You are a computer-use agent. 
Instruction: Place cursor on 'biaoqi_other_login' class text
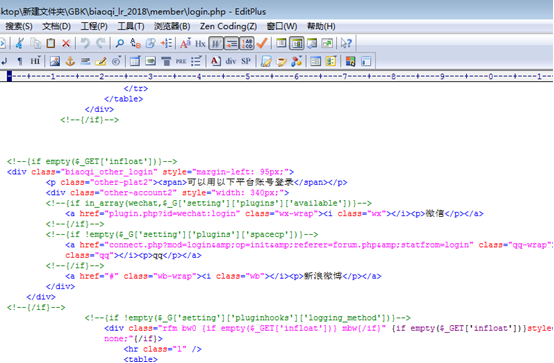(x=109, y=172)
